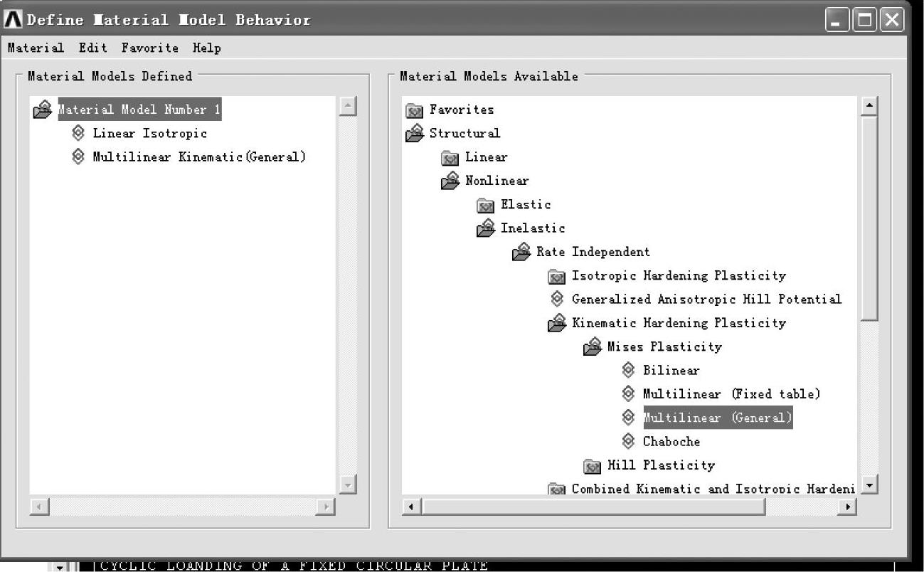Click the Favorites folder icon

coord(414,110)
